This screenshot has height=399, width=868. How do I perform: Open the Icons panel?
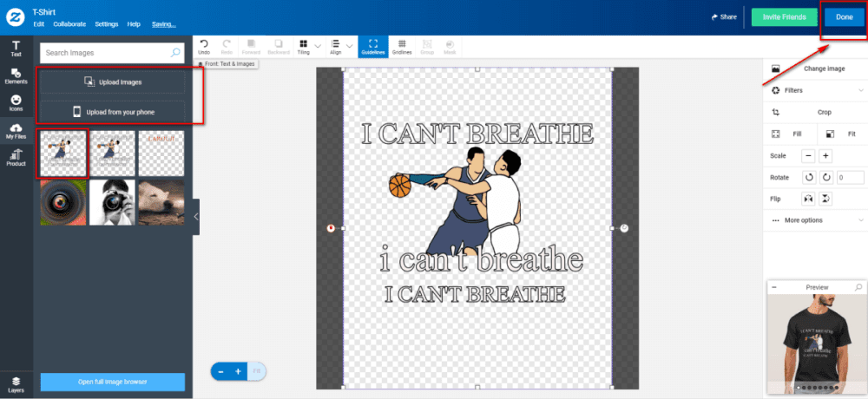[x=16, y=103]
